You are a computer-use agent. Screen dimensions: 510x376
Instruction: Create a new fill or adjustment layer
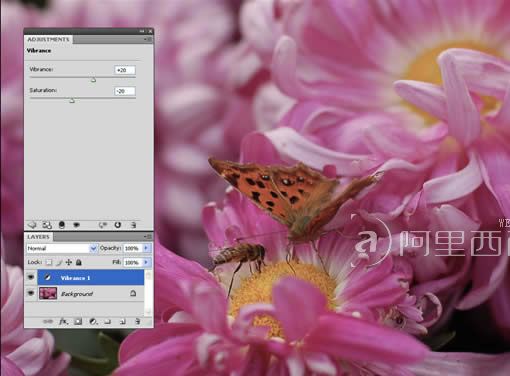point(93,322)
